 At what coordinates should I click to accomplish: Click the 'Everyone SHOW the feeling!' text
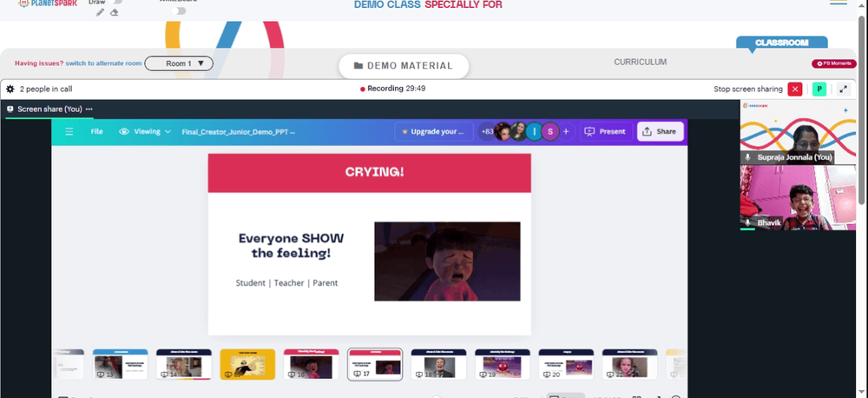pos(291,246)
